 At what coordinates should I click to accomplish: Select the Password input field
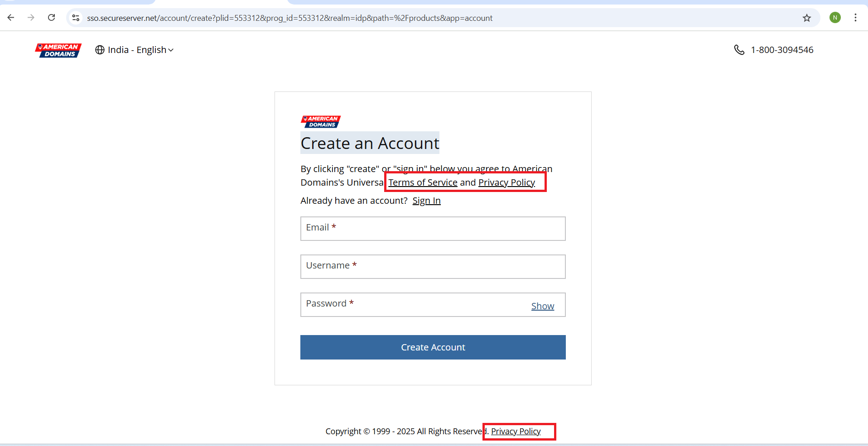pyautogui.click(x=412, y=305)
